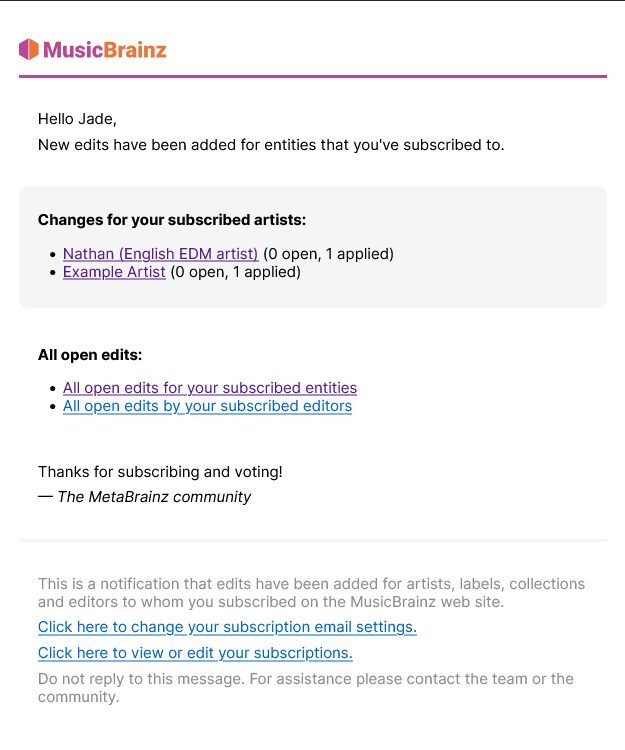Click the 'Do not reply to this message' text
Viewport: 625px width, 750px height.
coord(306,687)
